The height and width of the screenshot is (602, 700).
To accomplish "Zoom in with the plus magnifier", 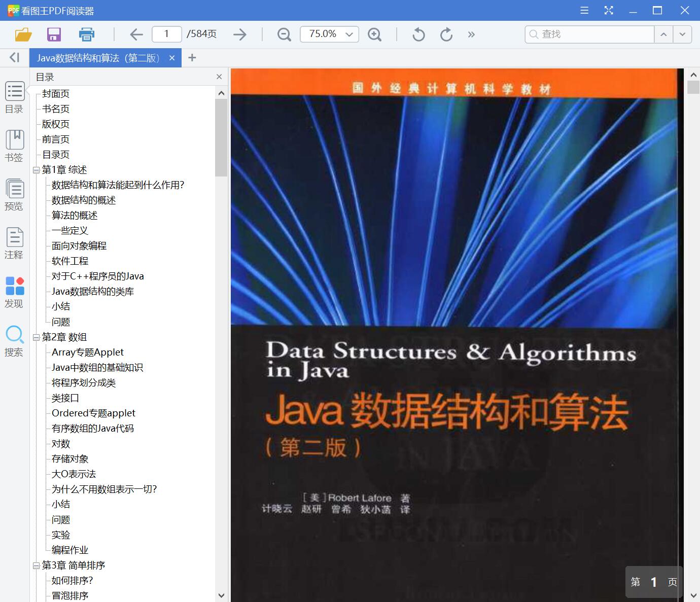I will pos(374,34).
